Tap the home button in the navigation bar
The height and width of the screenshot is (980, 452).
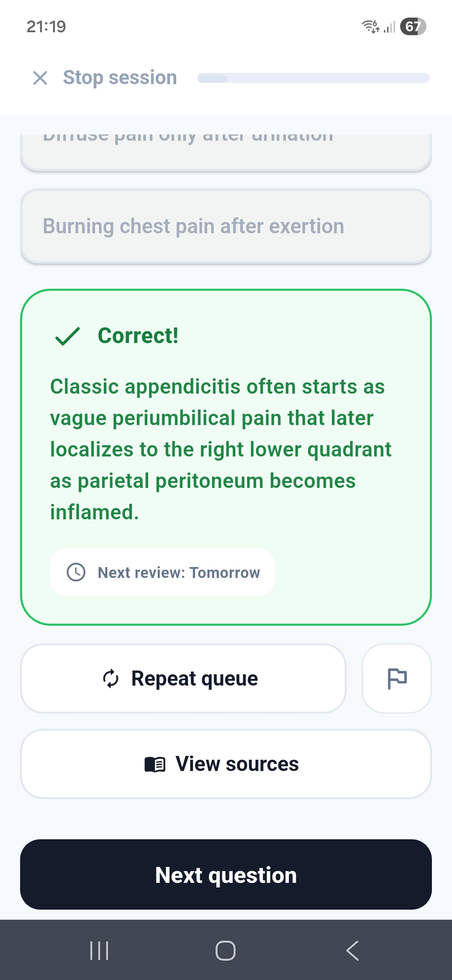[x=225, y=951]
